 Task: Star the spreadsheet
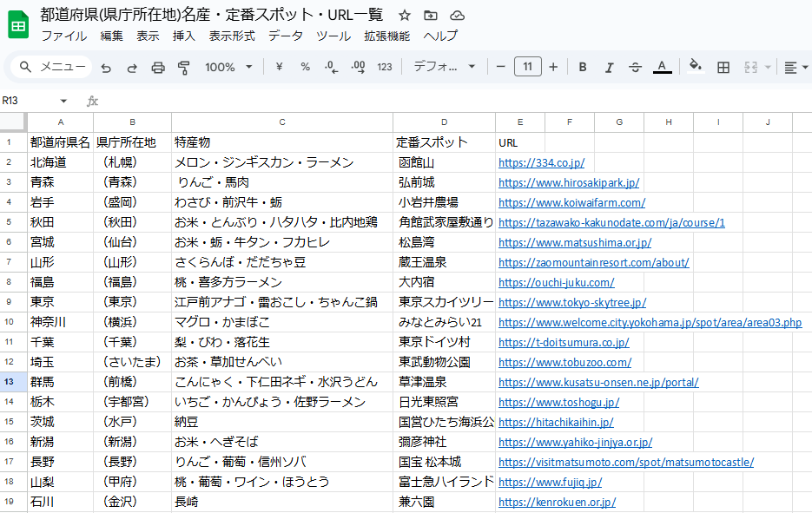click(404, 14)
